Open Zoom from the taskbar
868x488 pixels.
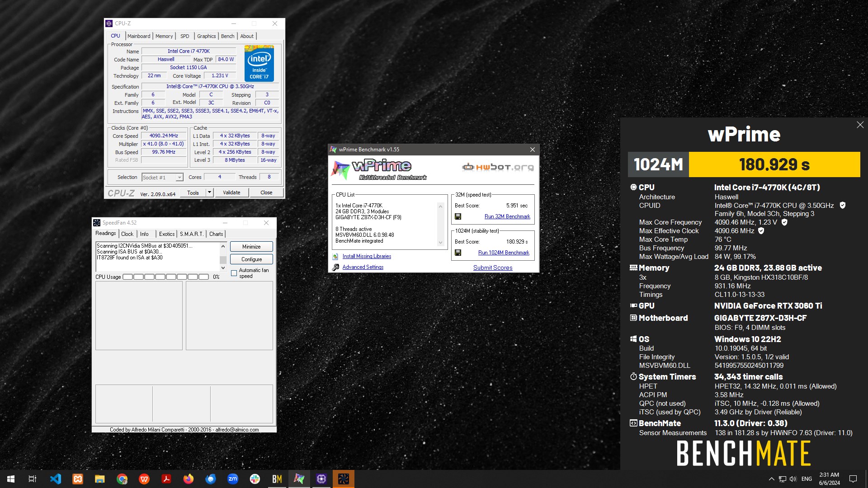click(x=233, y=479)
